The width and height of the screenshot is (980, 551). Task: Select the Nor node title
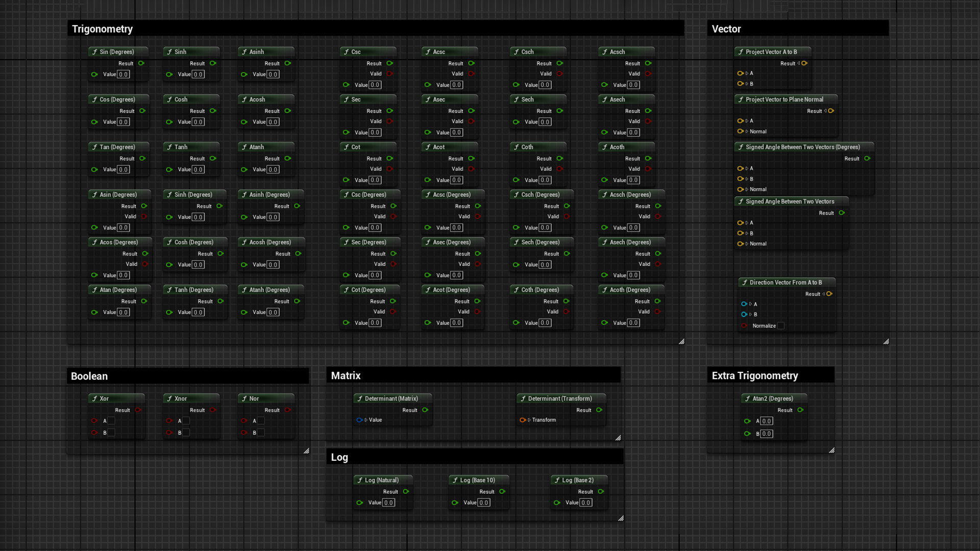click(x=254, y=398)
